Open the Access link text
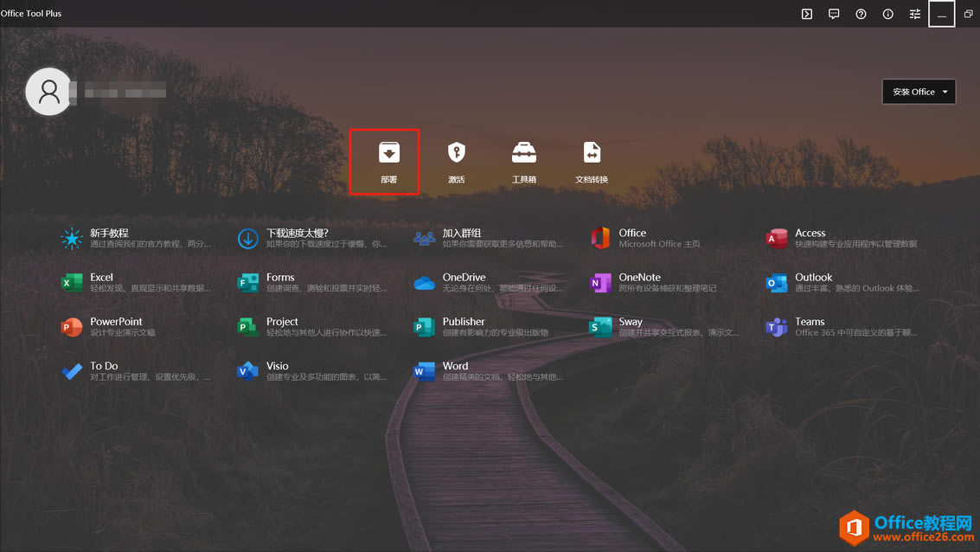This screenshot has height=552, width=980. (x=810, y=233)
